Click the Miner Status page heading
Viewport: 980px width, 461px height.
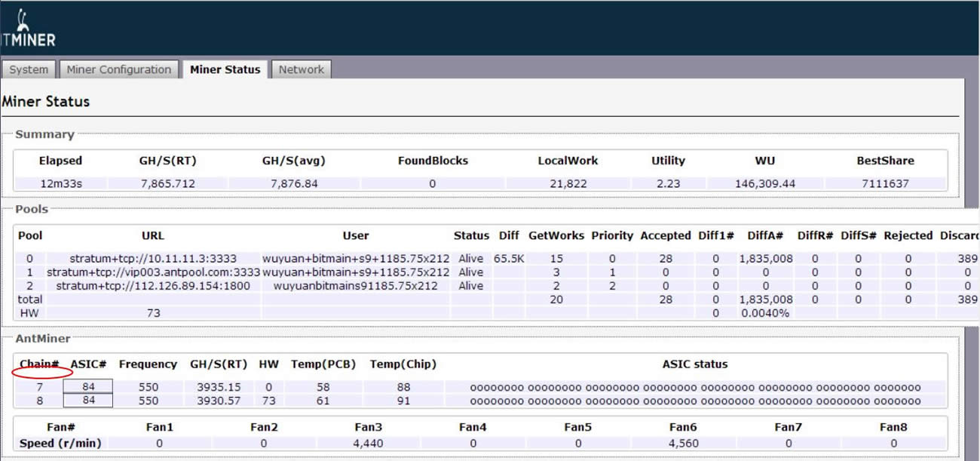tap(45, 101)
